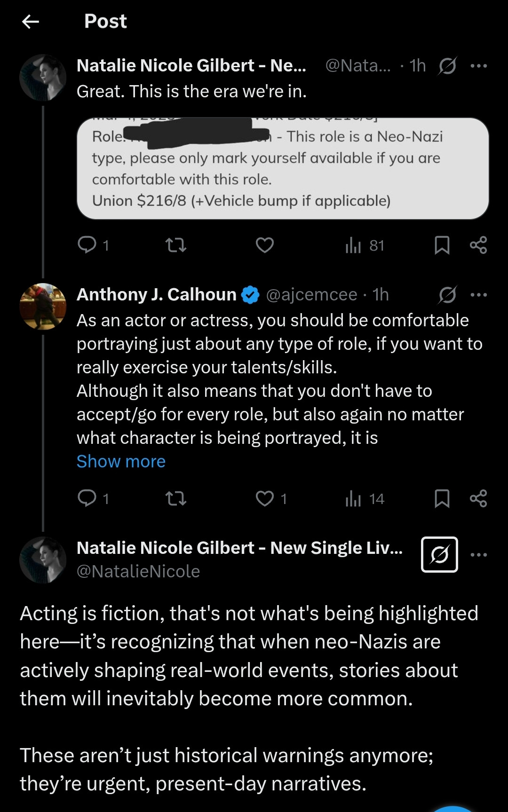508x812 pixels.
Task: Open more options on main post
Action: (479, 555)
